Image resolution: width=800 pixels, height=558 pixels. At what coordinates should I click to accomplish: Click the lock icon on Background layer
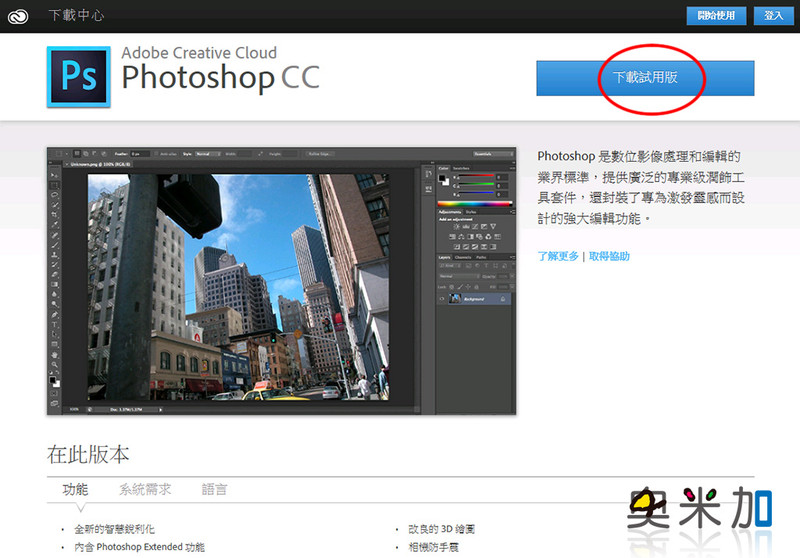[503, 299]
